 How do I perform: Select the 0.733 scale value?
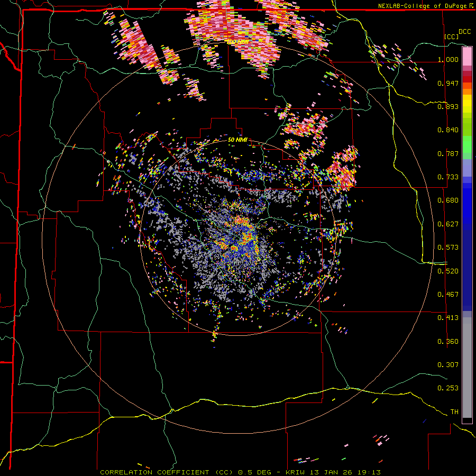pos(448,177)
